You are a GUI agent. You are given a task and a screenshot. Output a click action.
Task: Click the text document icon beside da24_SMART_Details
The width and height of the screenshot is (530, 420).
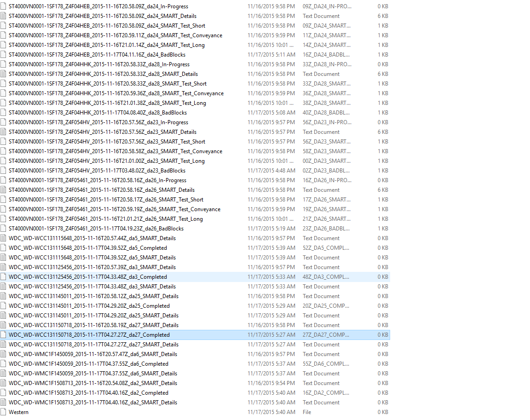point(3,16)
